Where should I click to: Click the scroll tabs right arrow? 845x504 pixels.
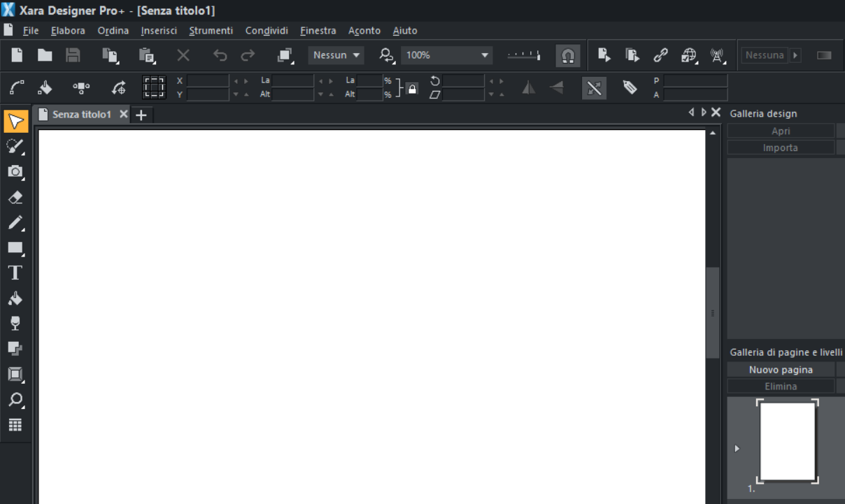(x=703, y=113)
